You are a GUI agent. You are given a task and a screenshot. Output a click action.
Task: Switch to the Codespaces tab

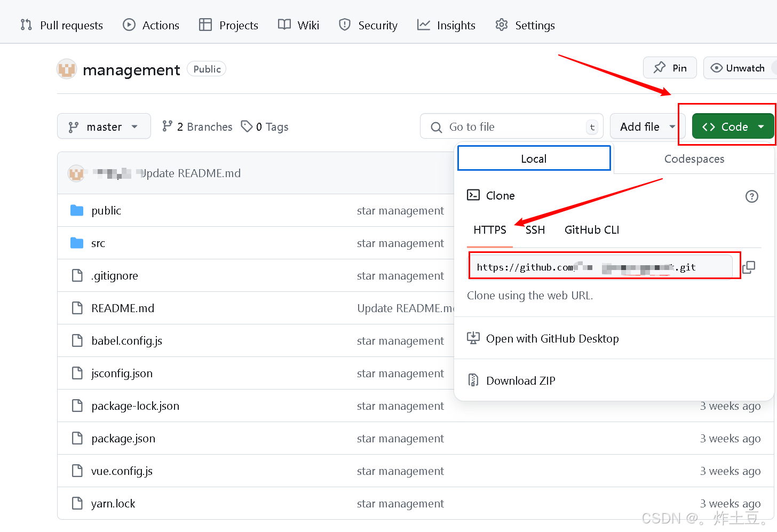(694, 158)
